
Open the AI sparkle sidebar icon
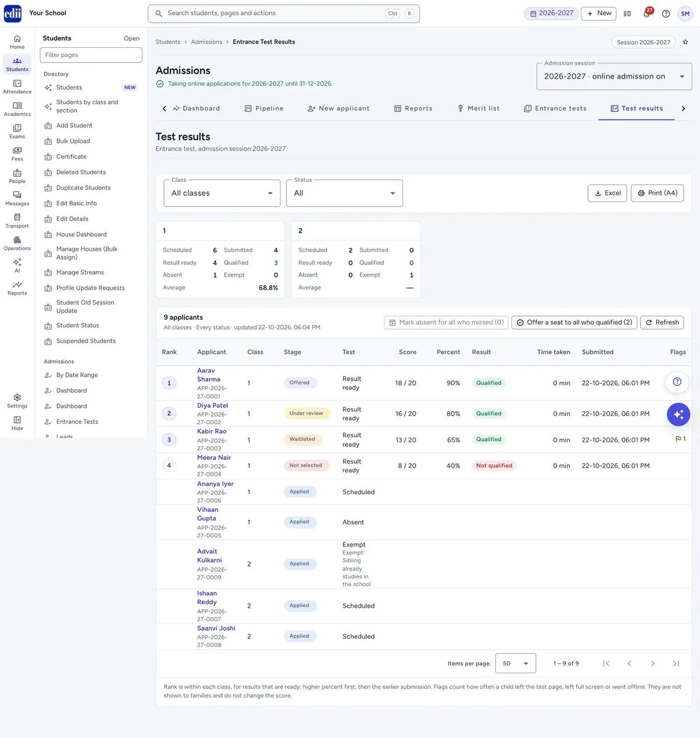click(17, 265)
